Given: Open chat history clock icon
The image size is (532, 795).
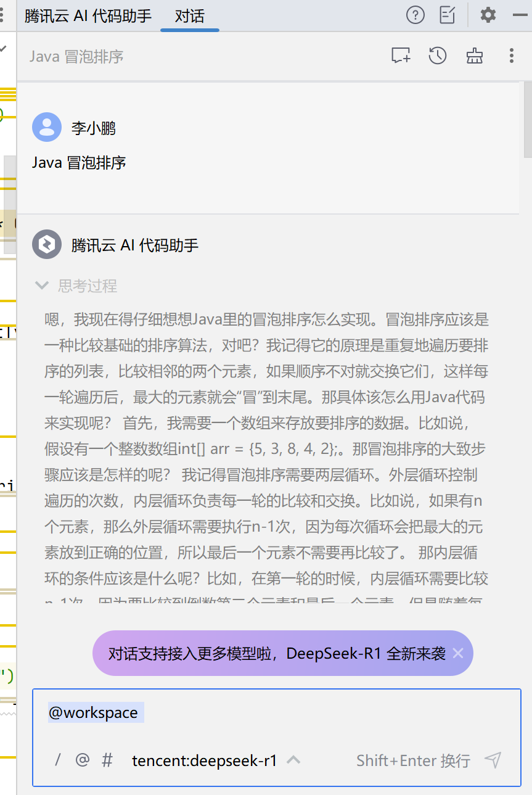Looking at the screenshot, I should 438,56.
